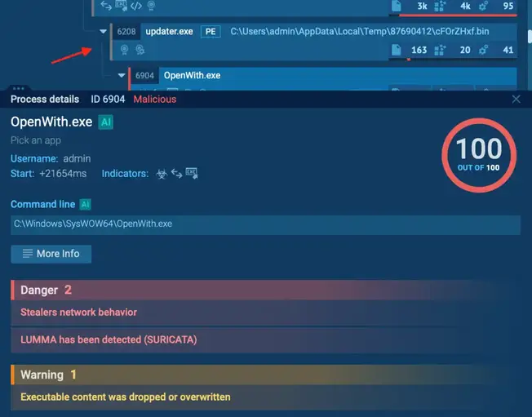Collapse the 6904 OpenWith.exe process node

point(122,75)
